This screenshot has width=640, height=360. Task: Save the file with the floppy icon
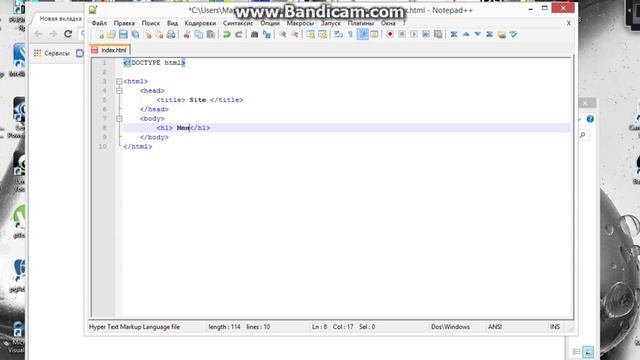[x=123, y=35]
